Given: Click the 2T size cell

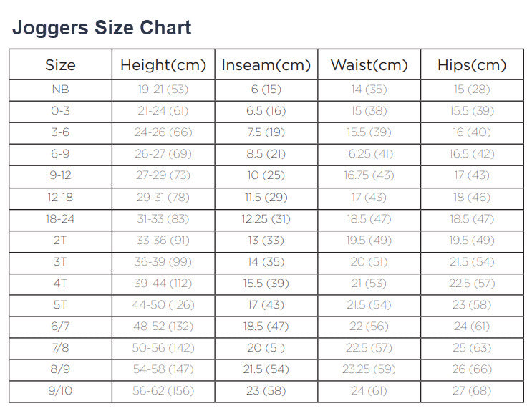Looking at the screenshot, I should click(x=60, y=241).
